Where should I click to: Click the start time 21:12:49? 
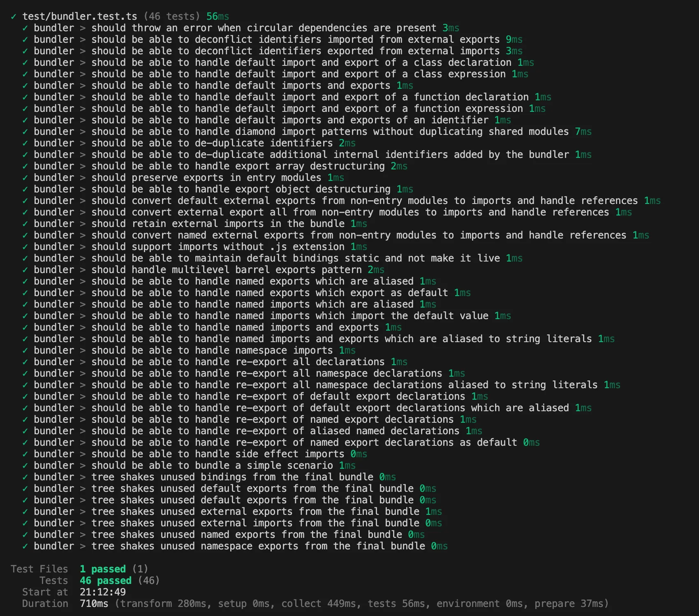pyautogui.click(x=102, y=592)
